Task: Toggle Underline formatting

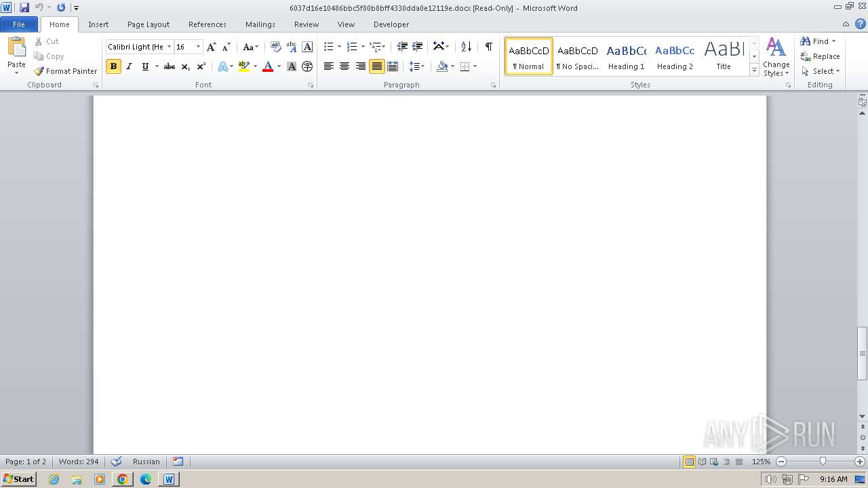Action: [x=144, y=66]
